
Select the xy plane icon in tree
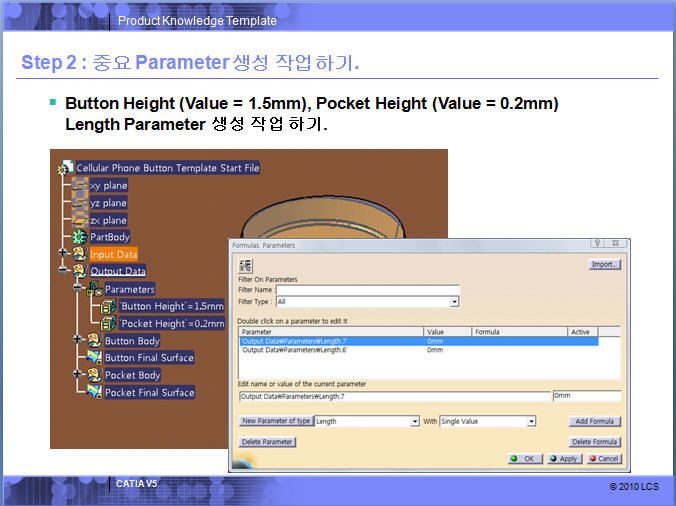point(80,185)
